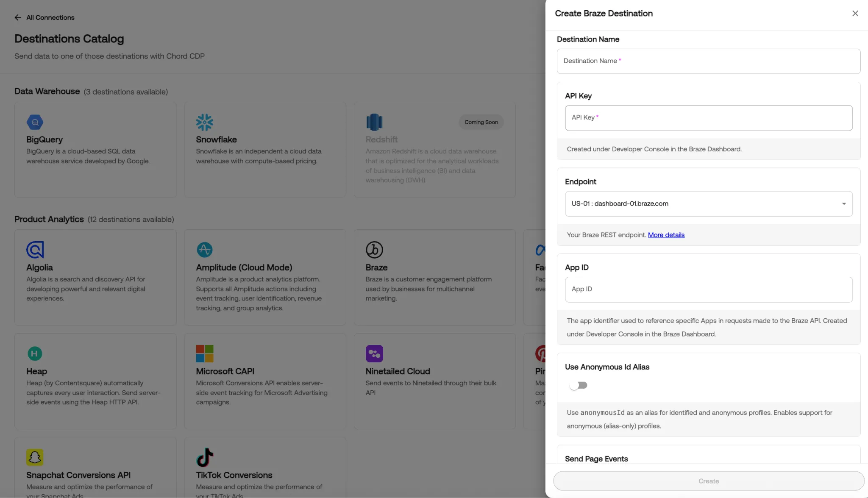Close the Create Braze Destination panel

coord(855,14)
